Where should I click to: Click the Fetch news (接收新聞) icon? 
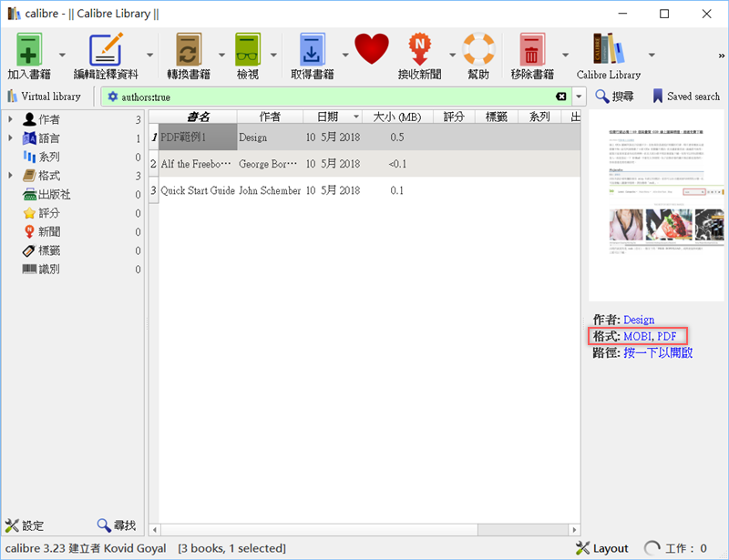tap(419, 49)
